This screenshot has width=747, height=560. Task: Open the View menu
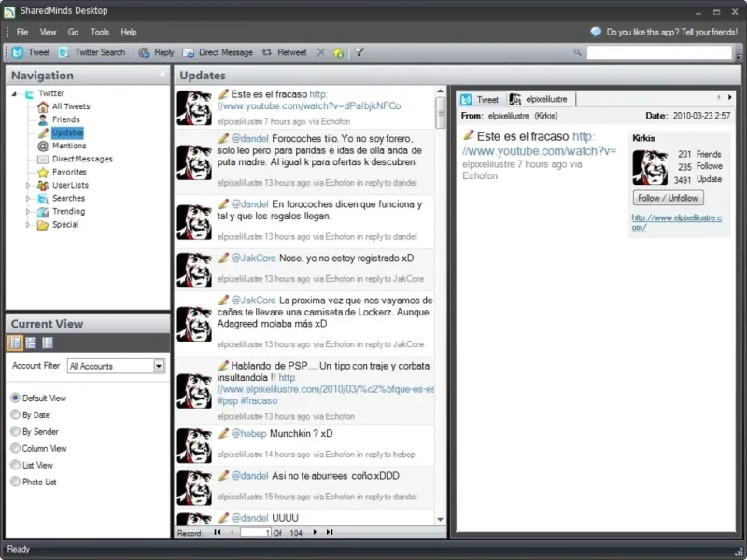click(48, 32)
